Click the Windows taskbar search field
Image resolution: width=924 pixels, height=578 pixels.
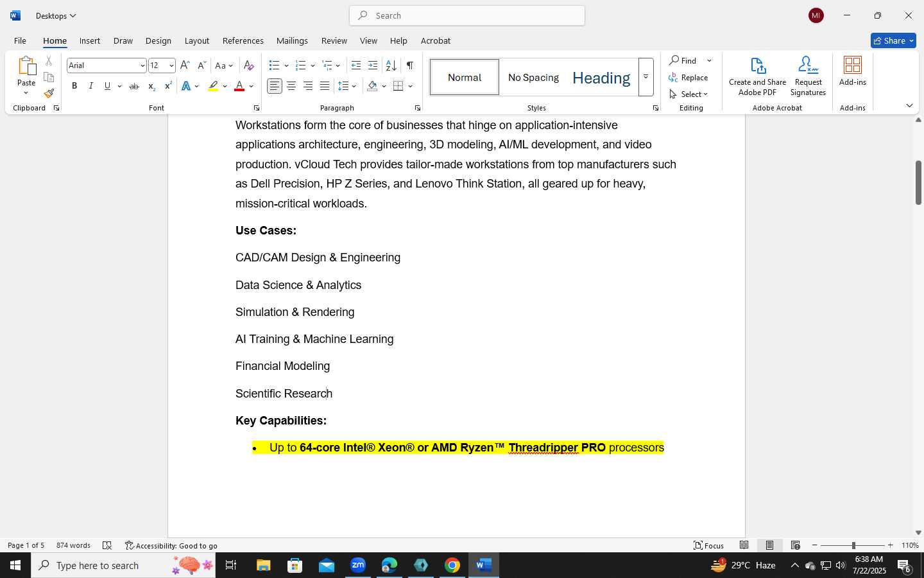(x=123, y=565)
